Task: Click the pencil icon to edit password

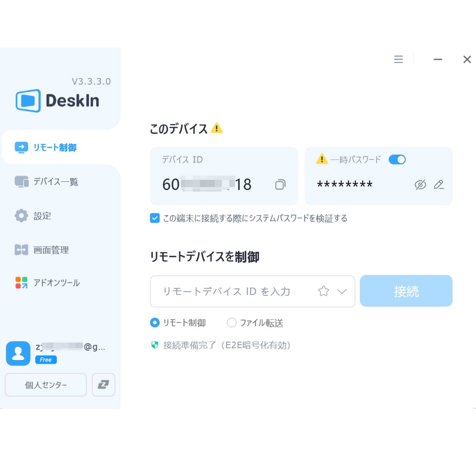Action: click(439, 184)
